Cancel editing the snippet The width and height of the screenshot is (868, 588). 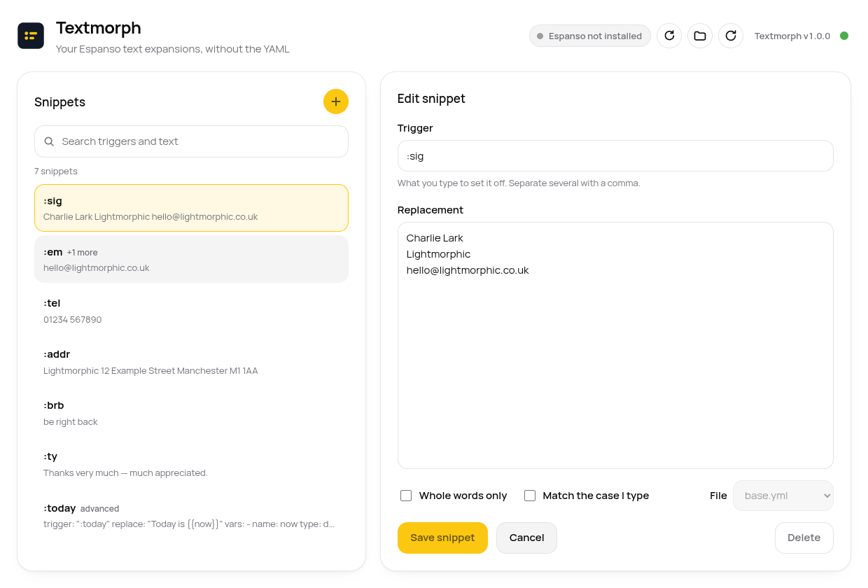coord(526,538)
